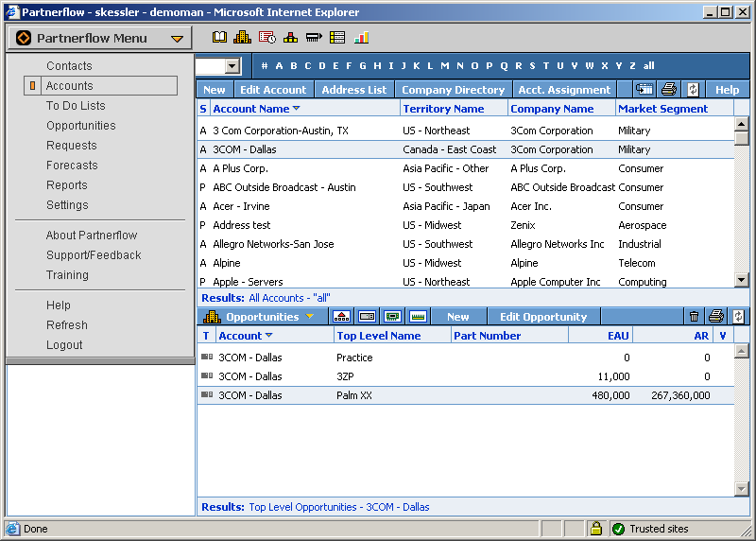756x541 pixels.
Task: Open Opportunities from side menu
Action: tap(81, 126)
